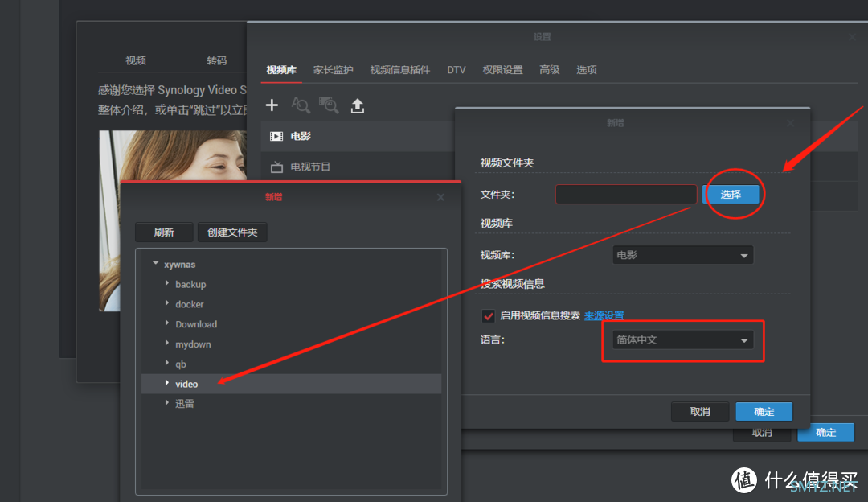Expand the video folder arrow
The height and width of the screenshot is (502, 868).
tap(166, 383)
